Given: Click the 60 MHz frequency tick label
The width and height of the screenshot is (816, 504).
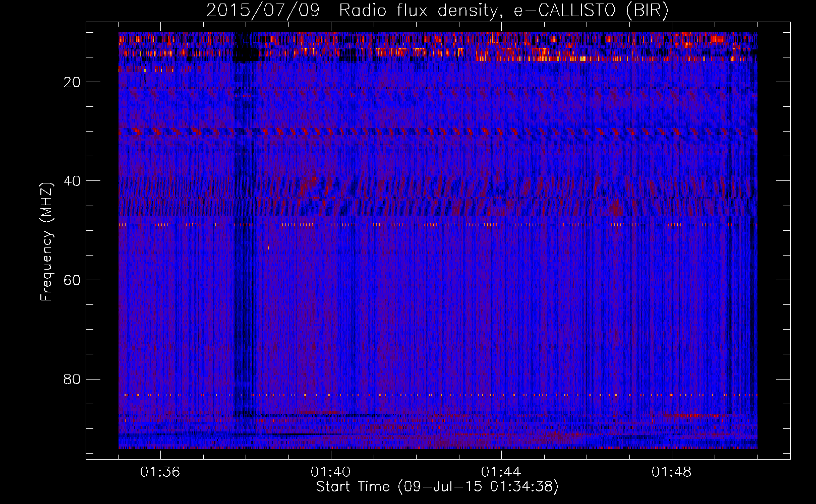Looking at the screenshot, I should pyautogui.click(x=72, y=280).
